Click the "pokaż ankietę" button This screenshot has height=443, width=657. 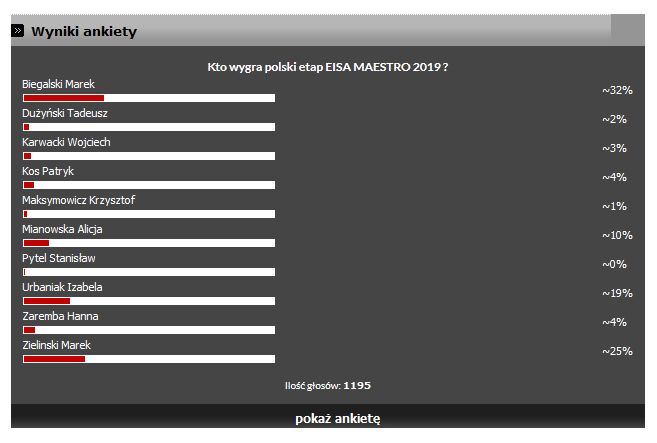[x=337, y=418]
